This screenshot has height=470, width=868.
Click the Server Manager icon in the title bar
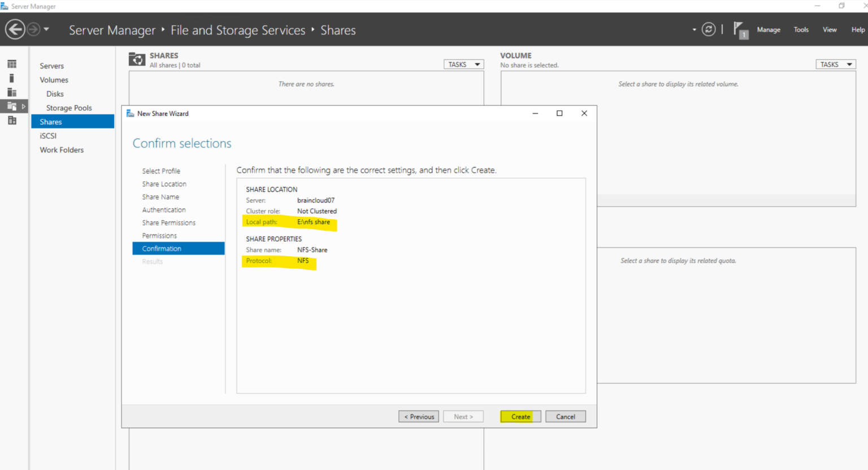click(5, 6)
